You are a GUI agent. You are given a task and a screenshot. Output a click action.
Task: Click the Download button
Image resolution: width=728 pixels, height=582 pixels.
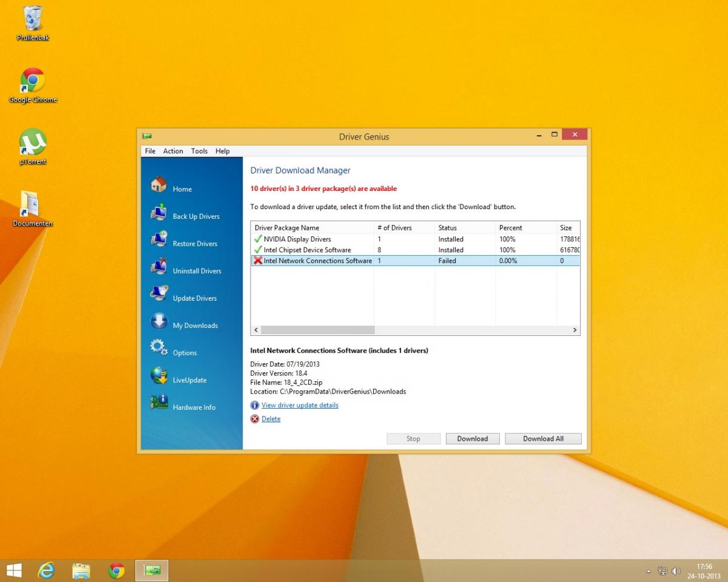coord(473,439)
